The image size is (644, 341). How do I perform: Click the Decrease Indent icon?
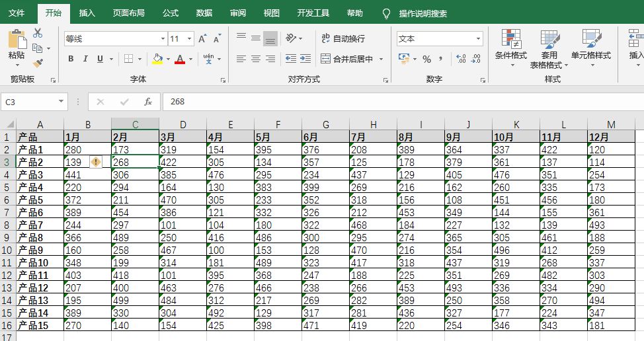291,59
